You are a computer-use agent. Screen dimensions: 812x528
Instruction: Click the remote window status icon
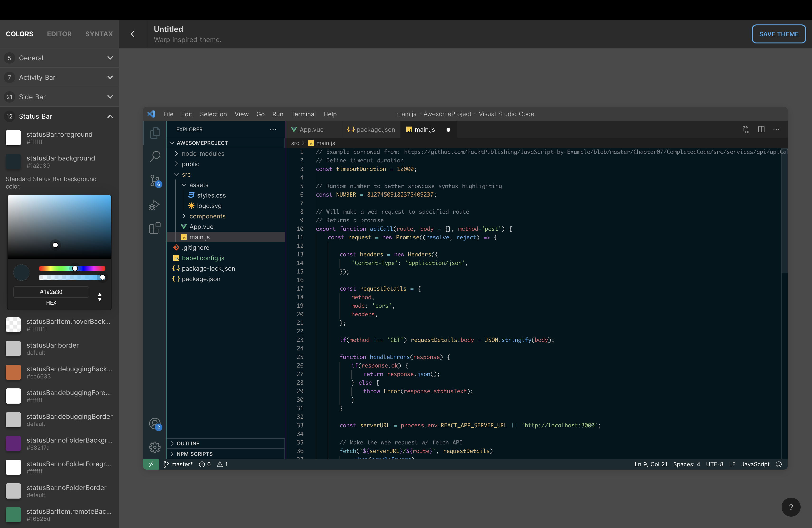tap(151, 464)
